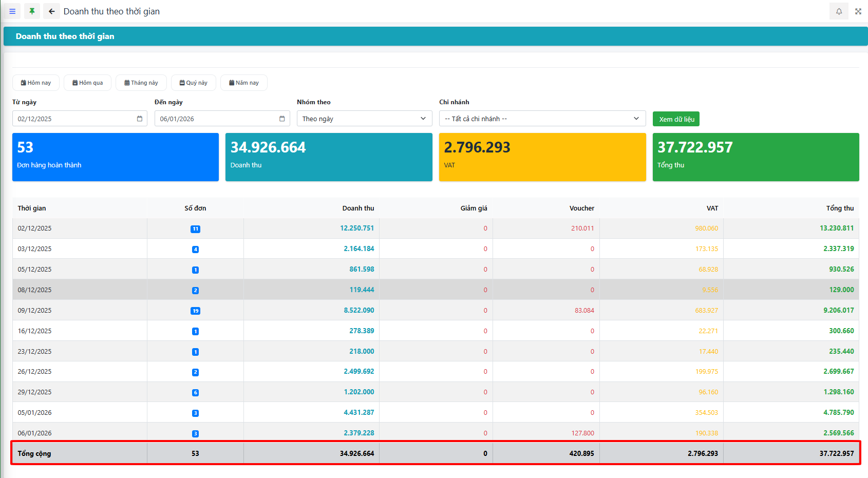Click the blue Đơn hàng hoàn thành card
The width and height of the screenshot is (868, 478).
tap(116, 157)
